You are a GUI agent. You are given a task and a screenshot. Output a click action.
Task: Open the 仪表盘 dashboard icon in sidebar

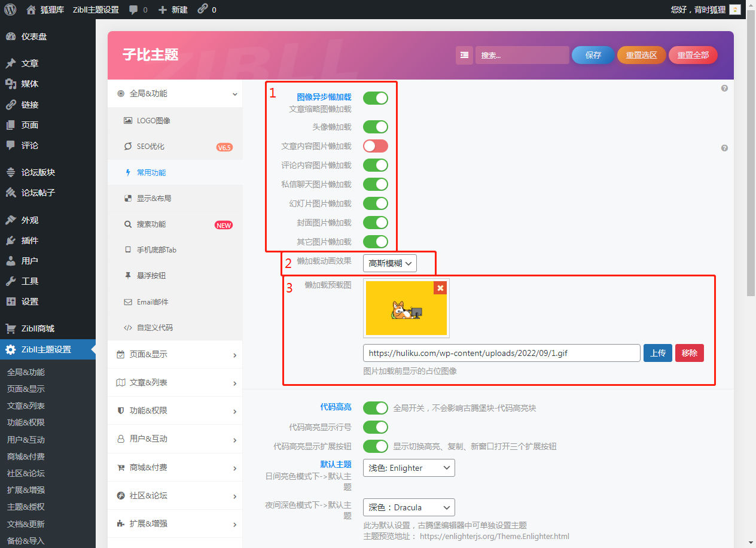[x=11, y=36]
